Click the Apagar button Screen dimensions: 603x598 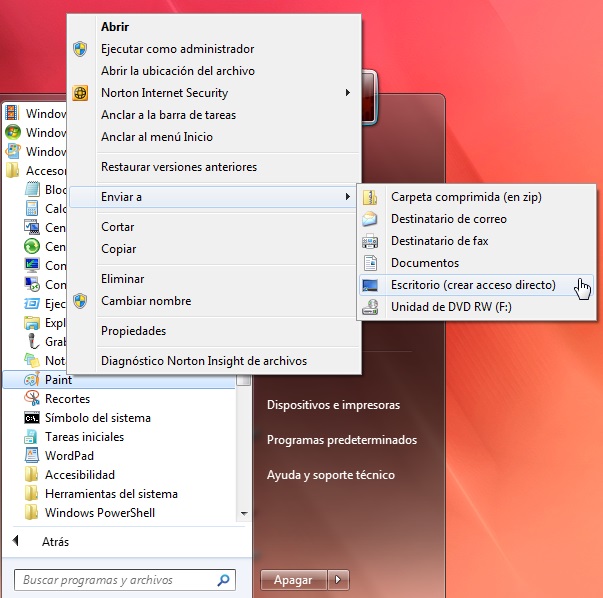tap(293, 580)
